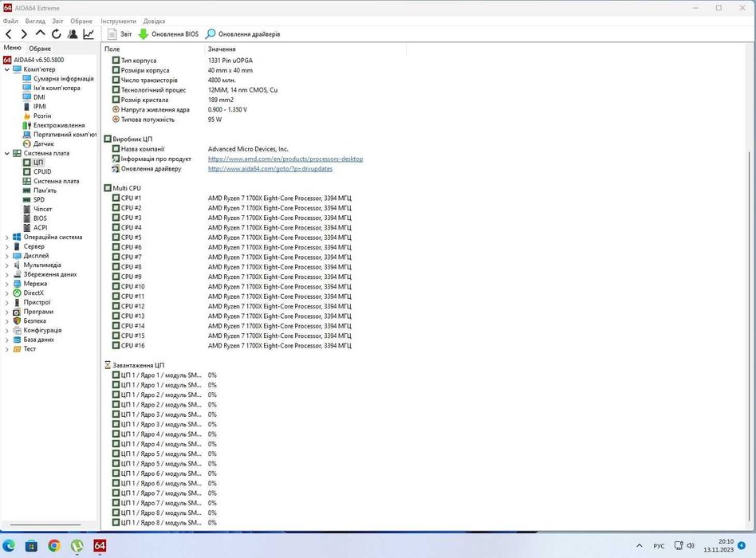Open the Довідка menu
Screen dimensions: 756x558
(x=154, y=22)
